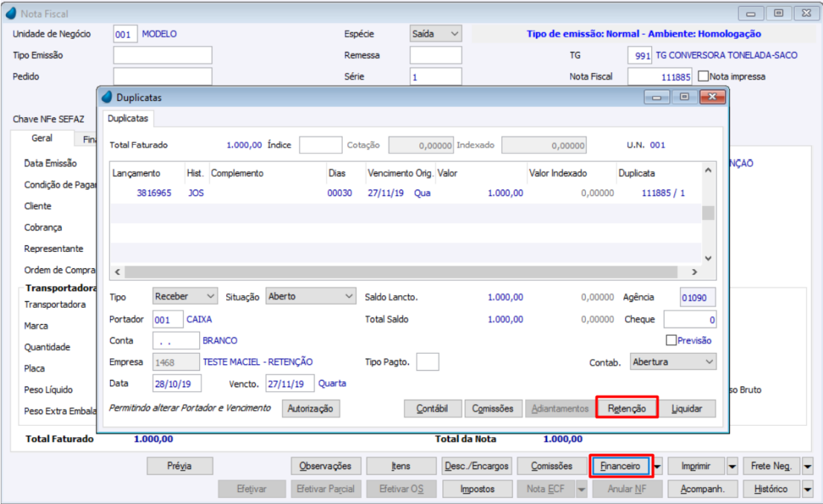Image resolution: width=823 pixels, height=504 pixels.
Task: Switch to the Geral tab
Action: point(42,138)
